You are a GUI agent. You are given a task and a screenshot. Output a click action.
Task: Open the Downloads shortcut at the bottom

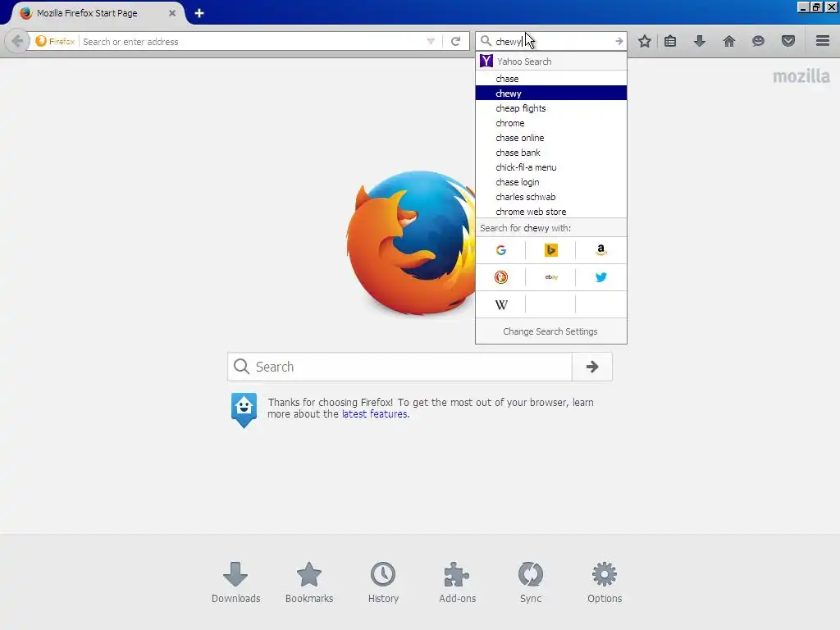pos(235,582)
